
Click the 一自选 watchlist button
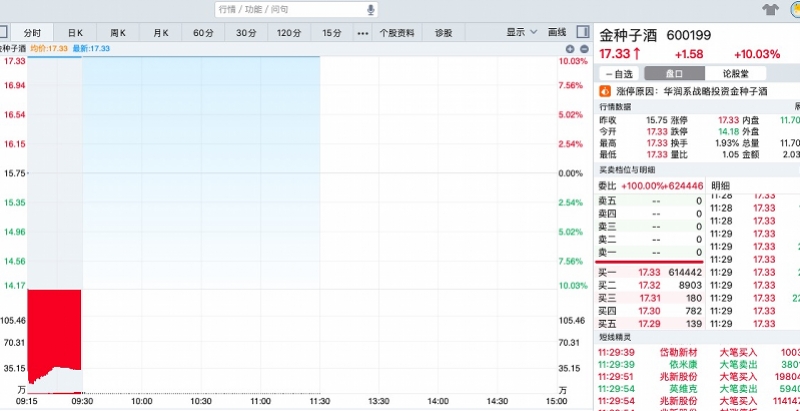619,74
